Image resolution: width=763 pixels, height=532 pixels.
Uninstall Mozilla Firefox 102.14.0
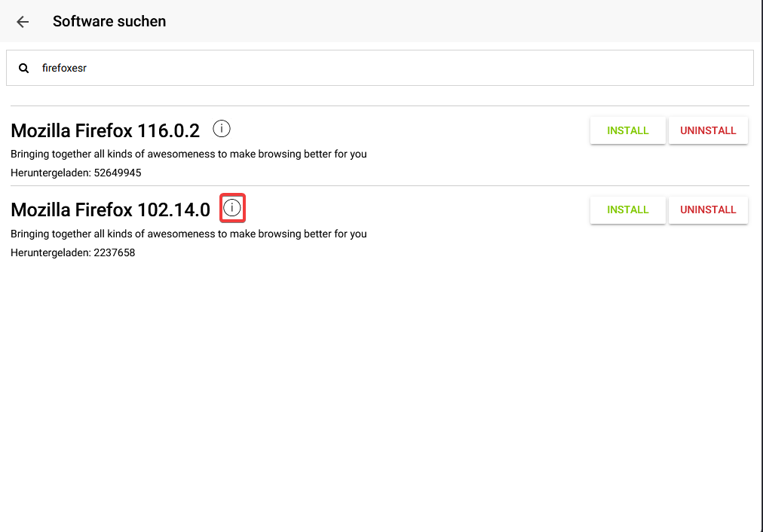708,210
